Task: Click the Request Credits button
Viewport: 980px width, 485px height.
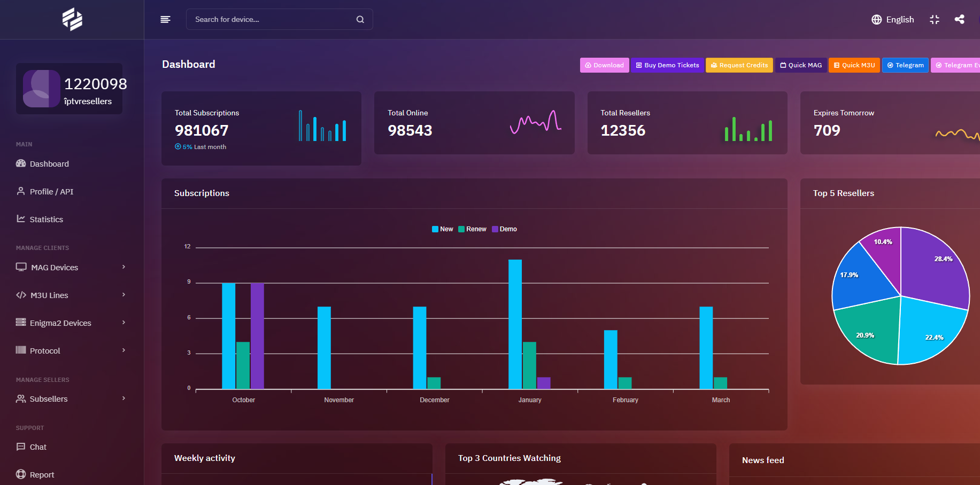Action: [739, 65]
